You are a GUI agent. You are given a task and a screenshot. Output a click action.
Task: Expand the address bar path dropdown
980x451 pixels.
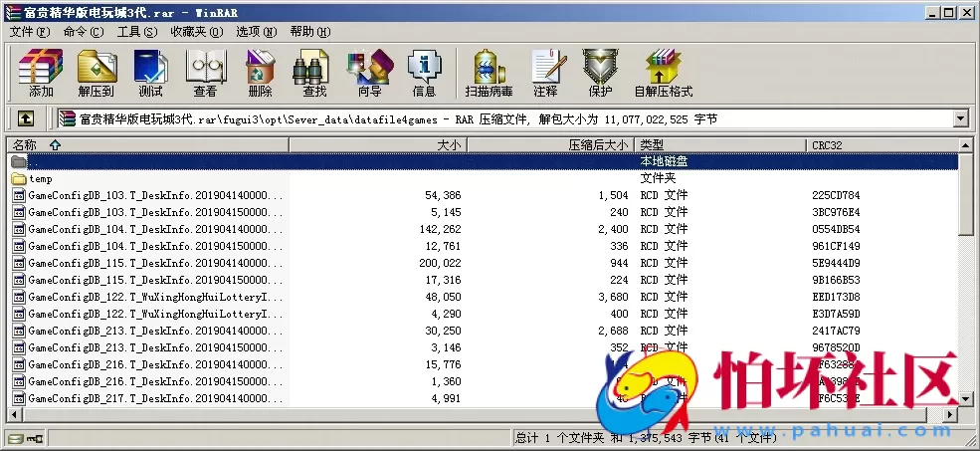pos(960,118)
